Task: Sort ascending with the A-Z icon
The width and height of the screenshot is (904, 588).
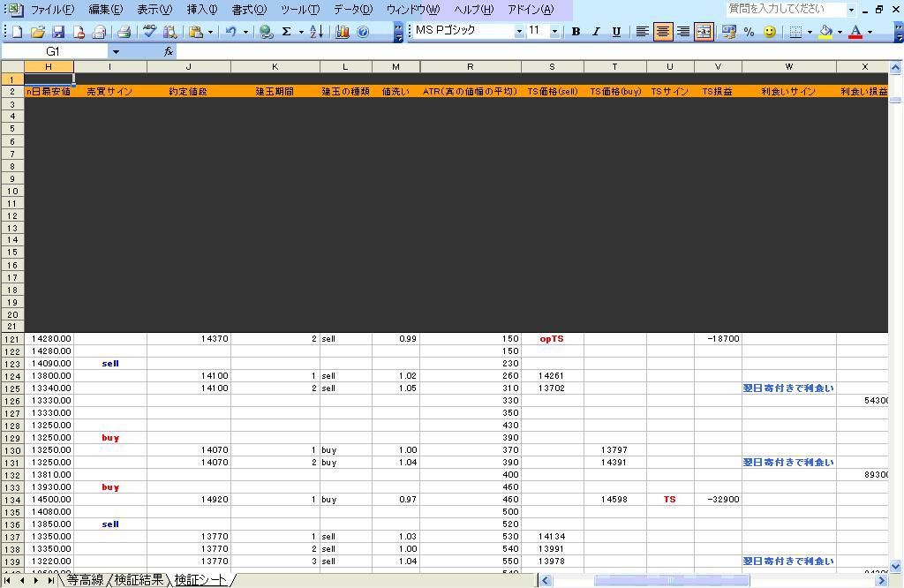Action: coord(316,32)
